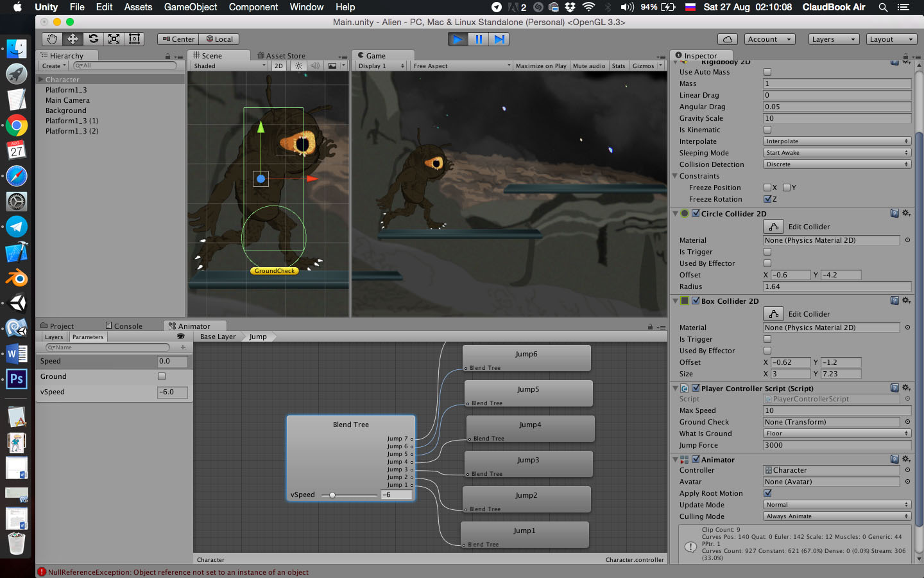Viewport: 924px width, 578px height.
Task: Click Maximize on Play button
Action: (x=541, y=66)
